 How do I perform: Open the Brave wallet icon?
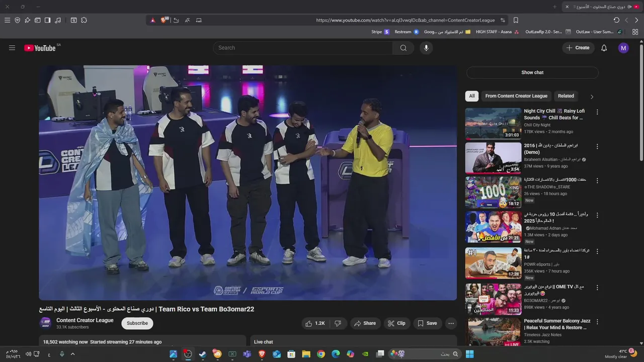coord(37,20)
